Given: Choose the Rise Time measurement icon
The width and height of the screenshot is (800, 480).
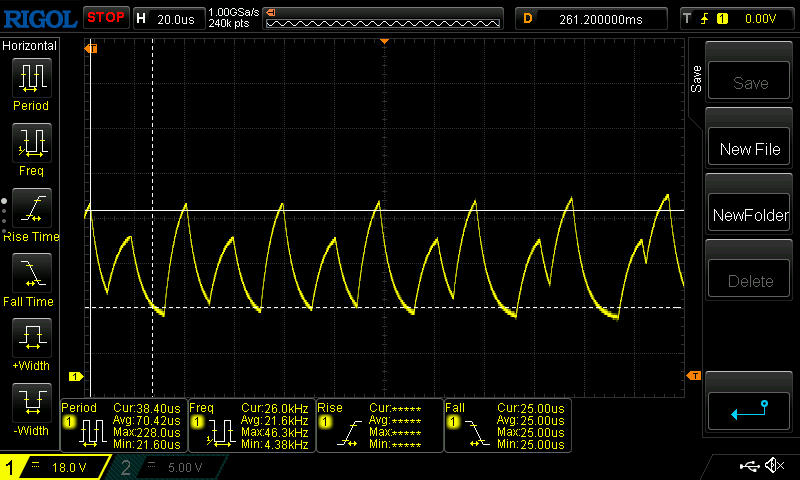Looking at the screenshot, I should click(31, 208).
